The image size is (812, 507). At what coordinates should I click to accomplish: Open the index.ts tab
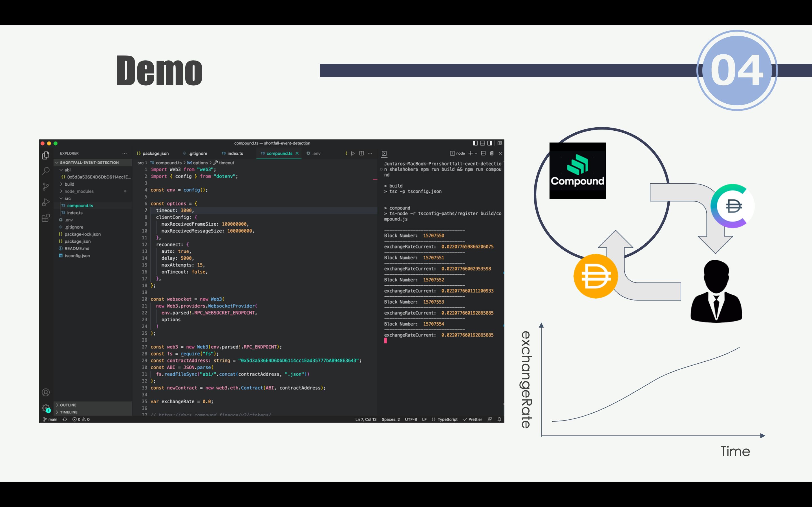pos(233,153)
